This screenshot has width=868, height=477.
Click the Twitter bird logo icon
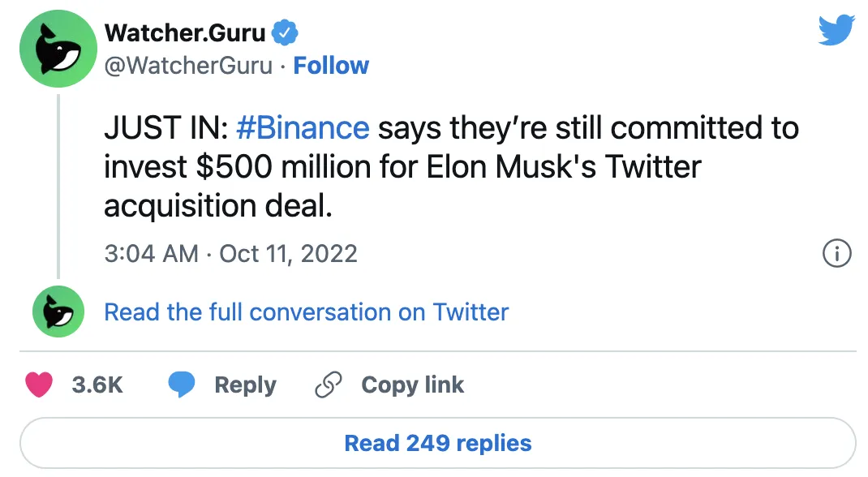[837, 30]
